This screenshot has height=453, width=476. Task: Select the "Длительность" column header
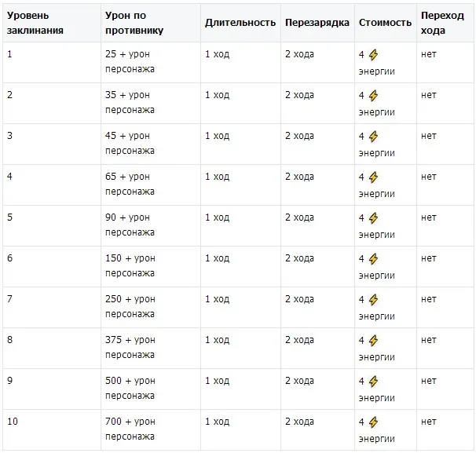[x=240, y=24]
